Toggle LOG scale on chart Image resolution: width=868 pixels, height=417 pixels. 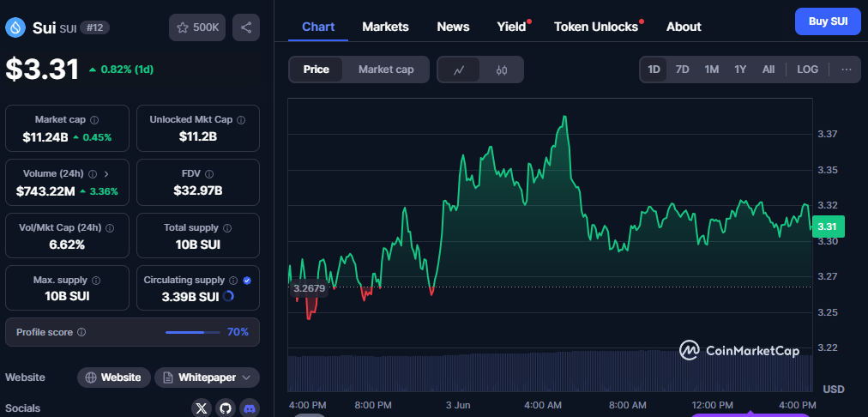click(807, 69)
